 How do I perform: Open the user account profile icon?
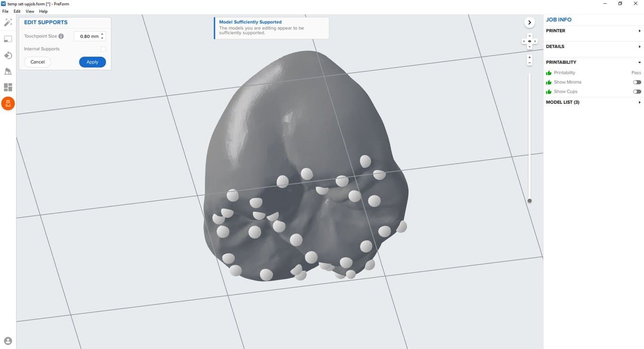8,341
